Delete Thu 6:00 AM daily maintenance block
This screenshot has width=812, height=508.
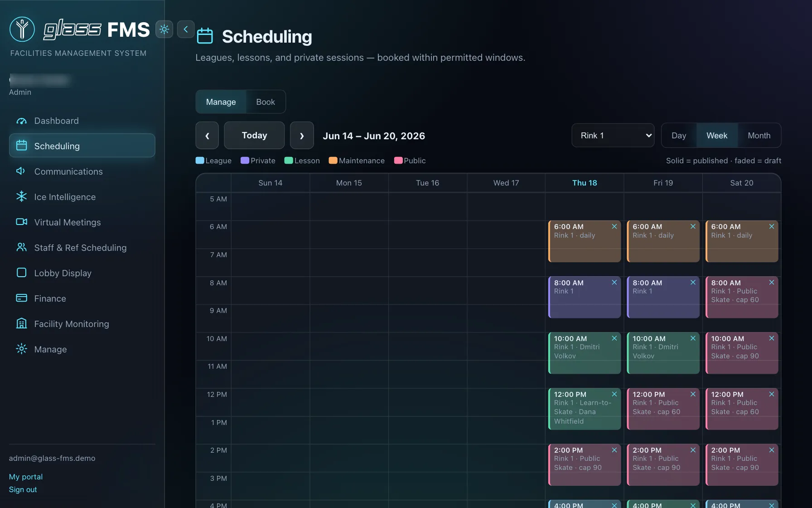[614, 226]
